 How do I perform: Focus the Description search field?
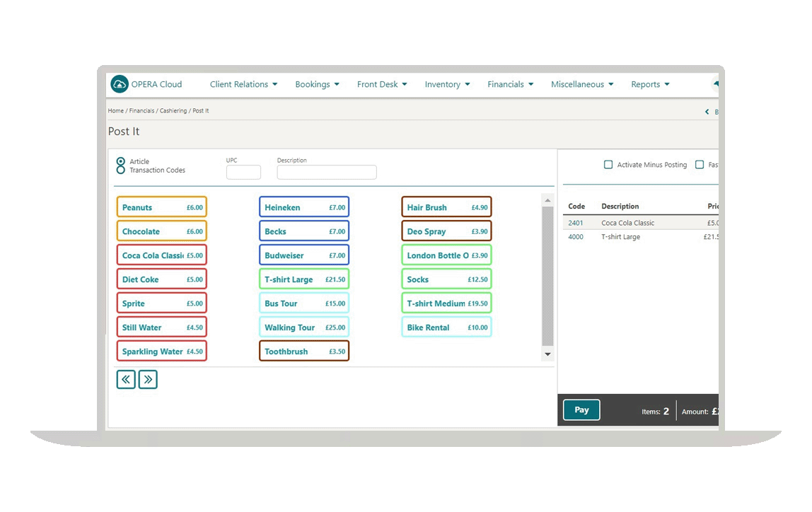click(327, 173)
